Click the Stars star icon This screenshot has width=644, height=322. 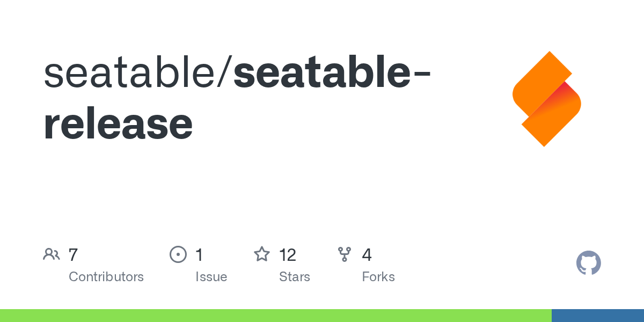(x=262, y=254)
